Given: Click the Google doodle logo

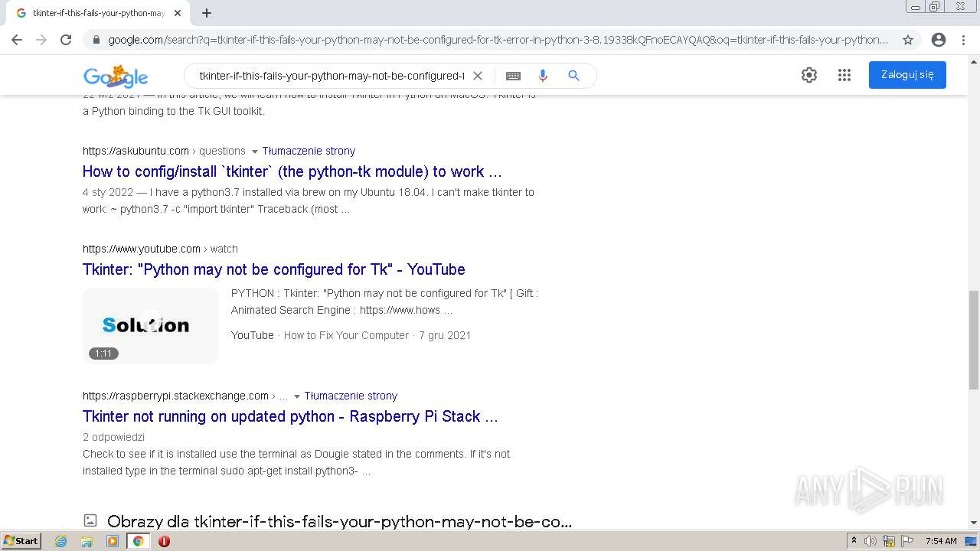Looking at the screenshot, I should tap(116, 76).
